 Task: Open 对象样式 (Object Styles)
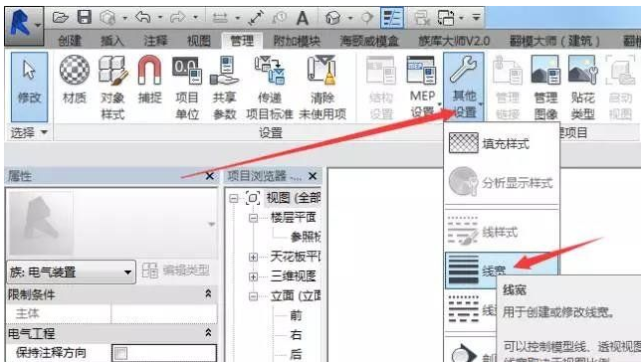[x=112, y=88]
